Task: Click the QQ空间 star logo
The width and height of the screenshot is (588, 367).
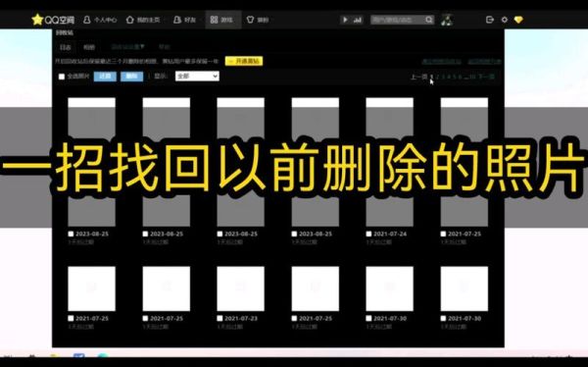Action: point(53,20)
